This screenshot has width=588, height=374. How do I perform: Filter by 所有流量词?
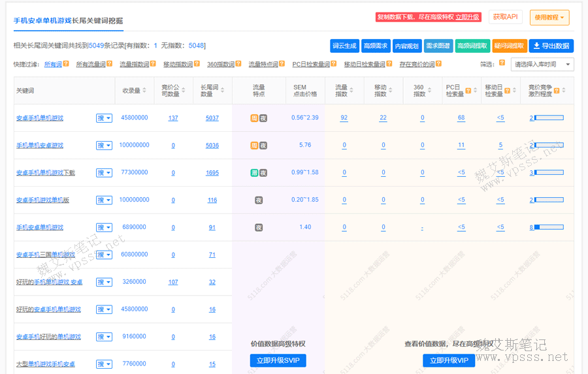tap(91, 65)
